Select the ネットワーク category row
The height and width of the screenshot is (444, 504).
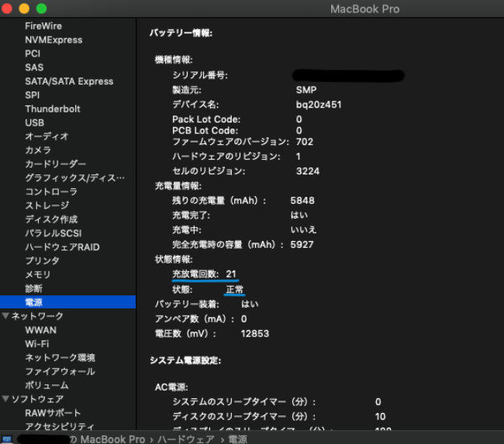click(x=37, y=316)
